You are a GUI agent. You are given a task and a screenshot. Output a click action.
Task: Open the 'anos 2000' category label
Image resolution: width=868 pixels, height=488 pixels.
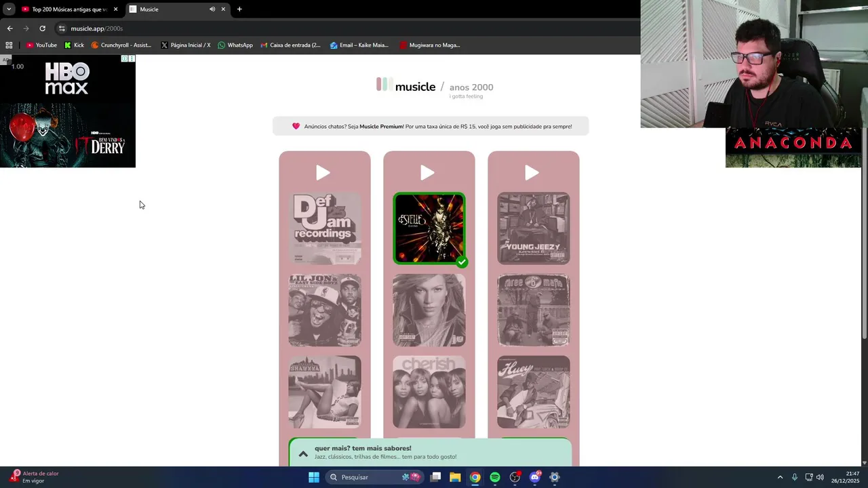(471, 87)
